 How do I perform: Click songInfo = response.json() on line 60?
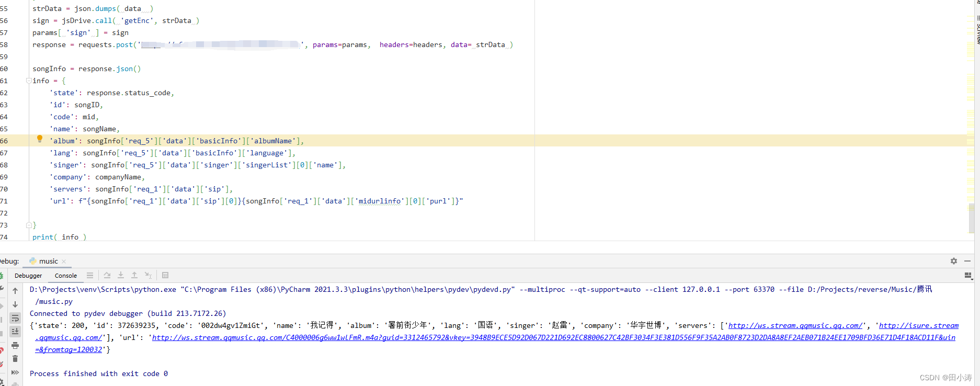[87, 69]
